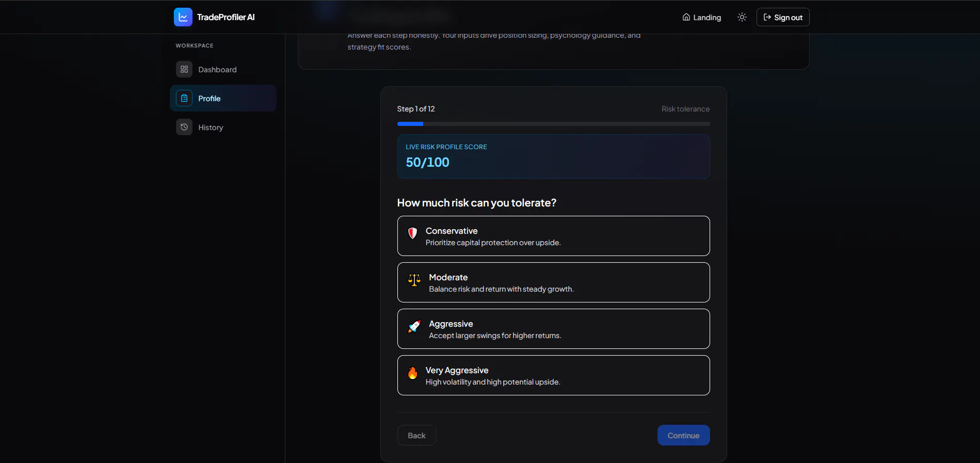Click the Risk tolerance step label
This screenshot has height=463, width=980.
pyautogui.click(x=685, y=109)
